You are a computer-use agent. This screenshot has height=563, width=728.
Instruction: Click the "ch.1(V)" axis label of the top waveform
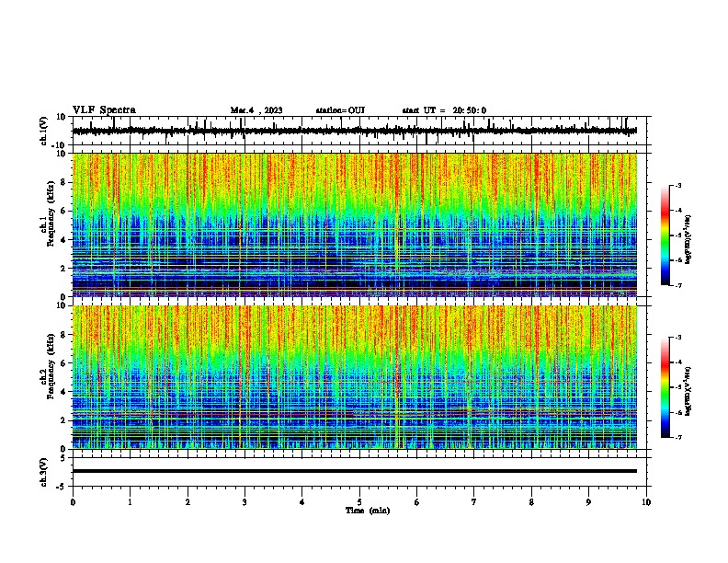tap(44, 131)
